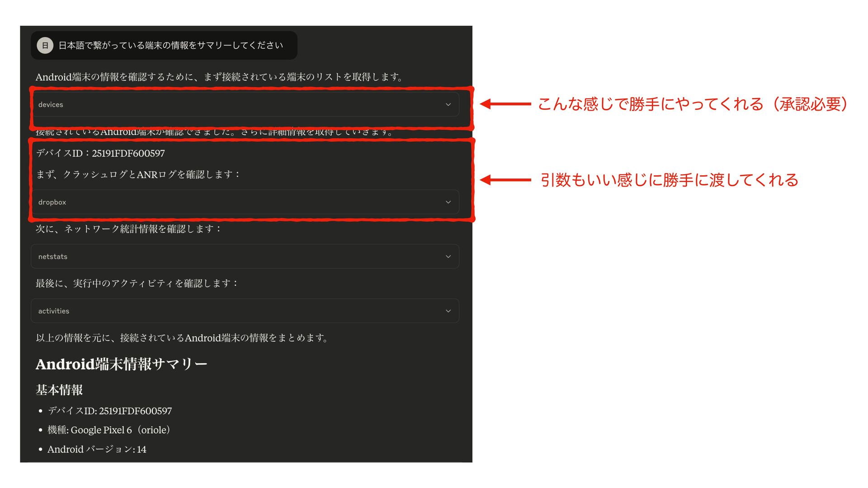Click the デバイスID line above dropbox
This screenshot has width=868, height=488.
[x=100, y=153]
